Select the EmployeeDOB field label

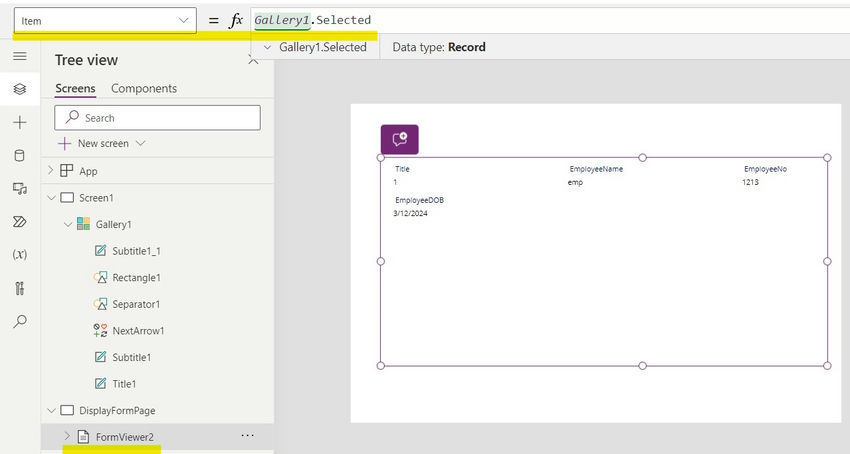point(420,200)
